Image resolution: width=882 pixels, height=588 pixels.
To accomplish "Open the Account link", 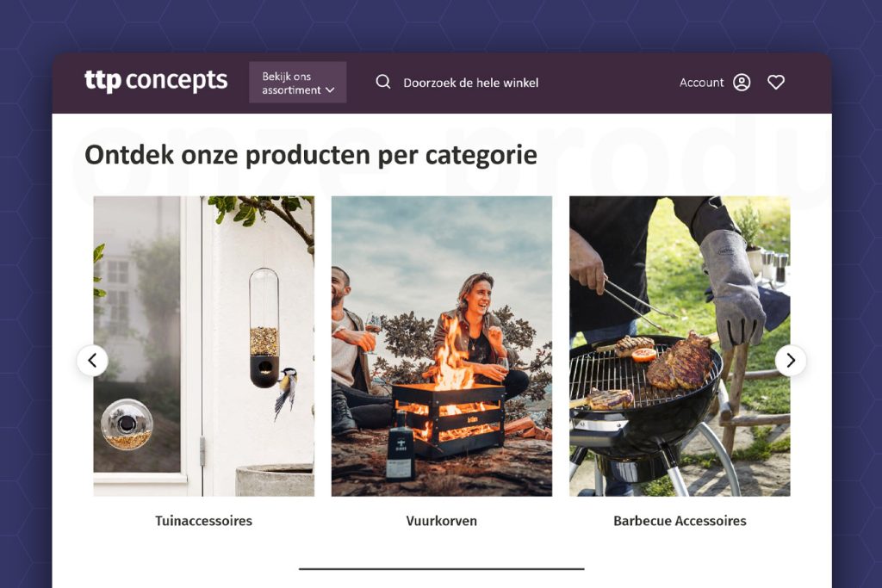I will point(701,83).
